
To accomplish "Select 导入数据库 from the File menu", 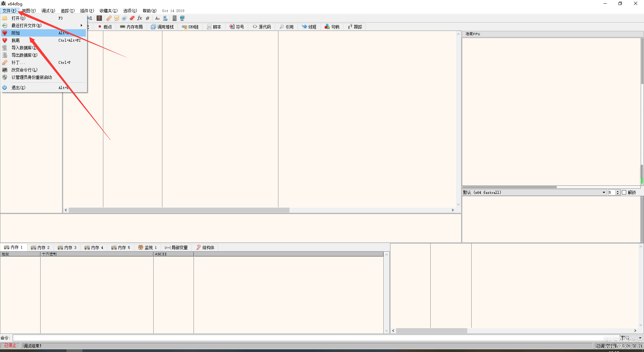I will point(44,48).
